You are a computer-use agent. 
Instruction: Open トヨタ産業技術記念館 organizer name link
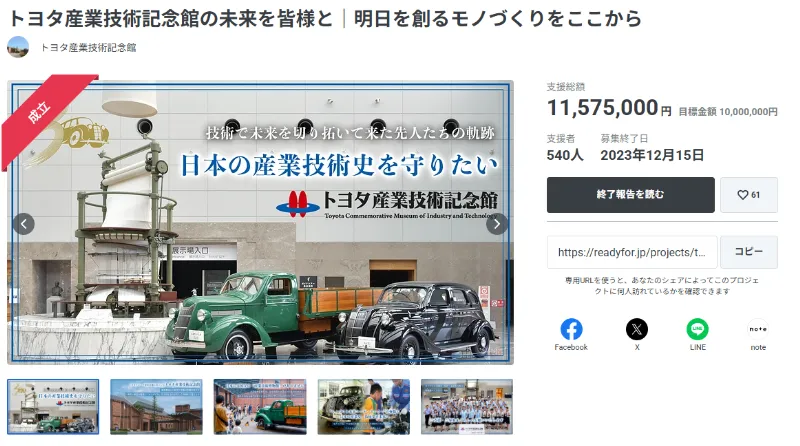click(88, 47)
